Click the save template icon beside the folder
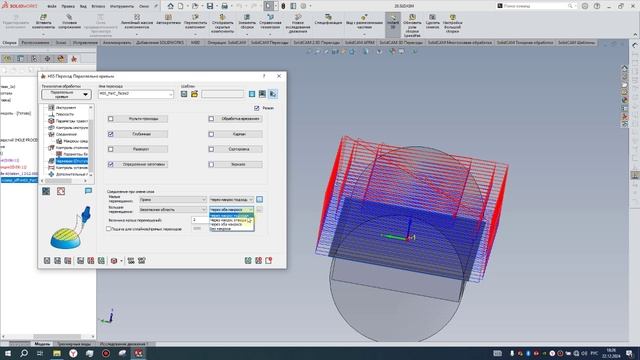Viewport: 640px width, 360px height. 184,94
